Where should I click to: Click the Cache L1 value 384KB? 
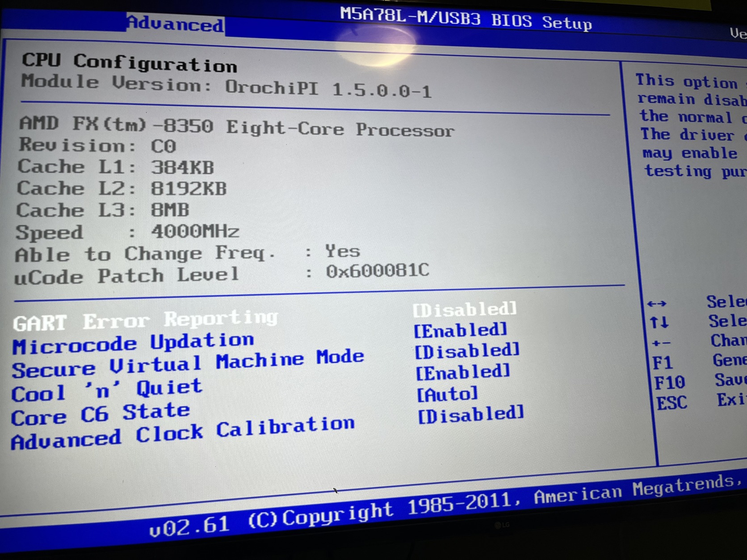click(182, 167)
